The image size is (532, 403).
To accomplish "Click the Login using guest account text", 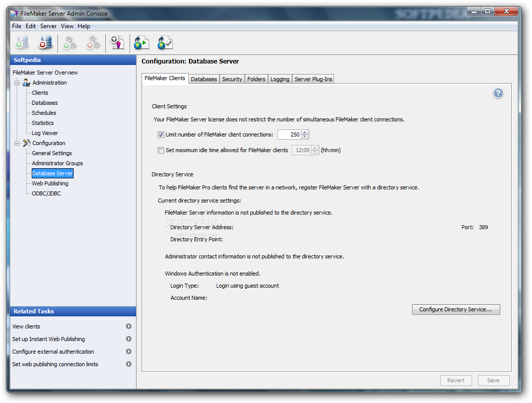I will click(247, 286).
